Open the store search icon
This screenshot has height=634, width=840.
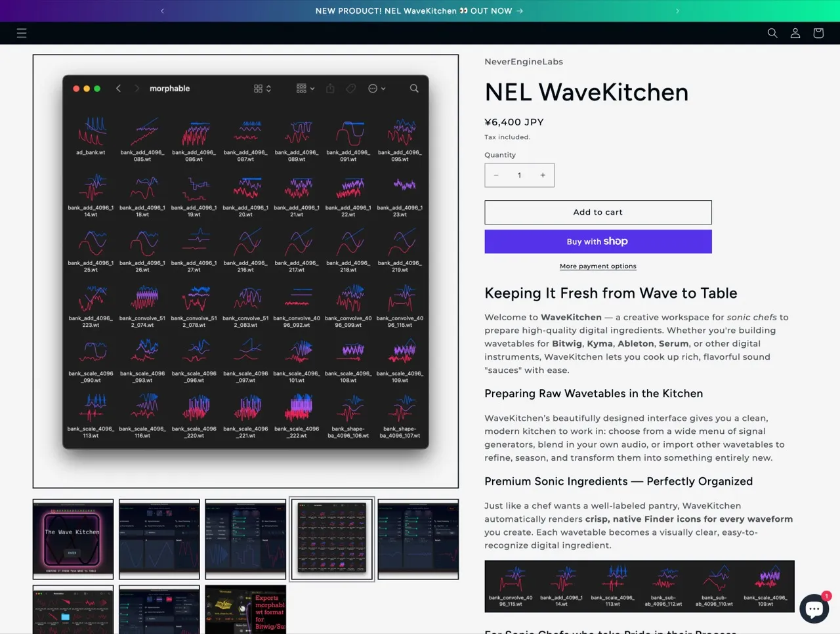coord(772,33)
